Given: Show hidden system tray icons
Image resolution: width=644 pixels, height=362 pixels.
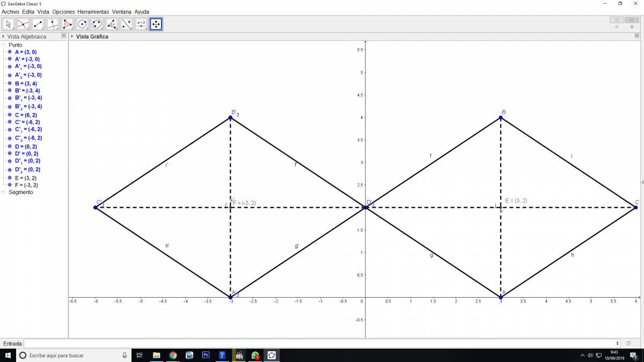Looking at the screenshot, I should click(x=582, y=355).
